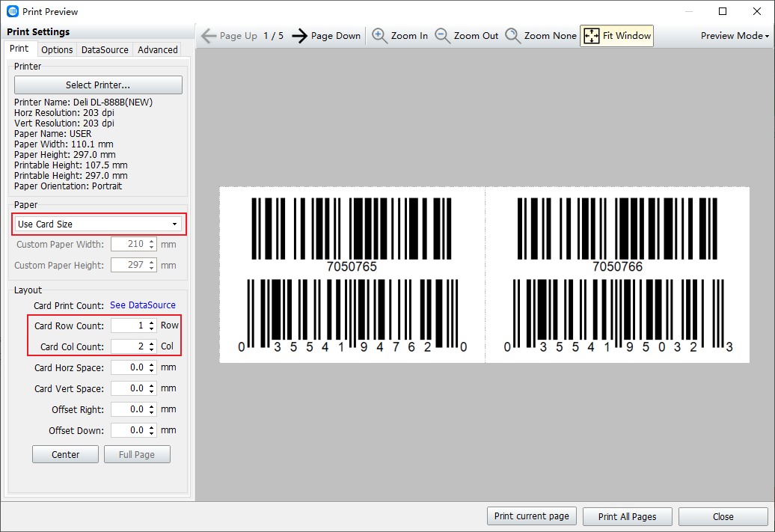Click the Print All Pages button
This screenshot has width=775, height=532.
627,517
